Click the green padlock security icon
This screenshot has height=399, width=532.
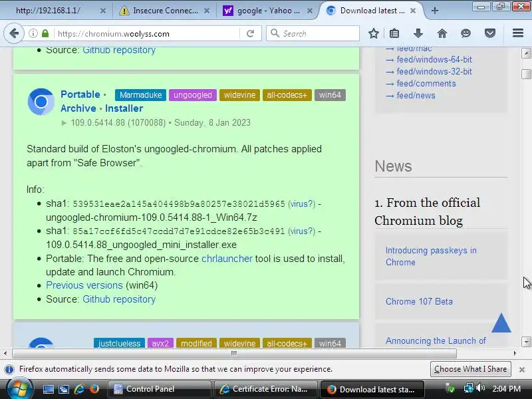[45, 33]
